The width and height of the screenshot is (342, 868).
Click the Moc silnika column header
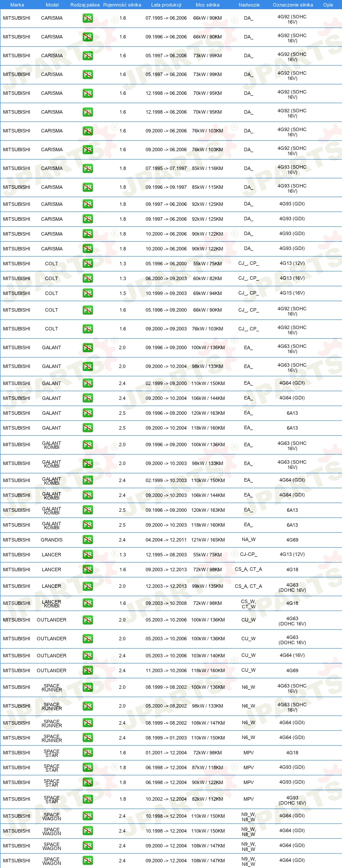click(x=208, y=5)
